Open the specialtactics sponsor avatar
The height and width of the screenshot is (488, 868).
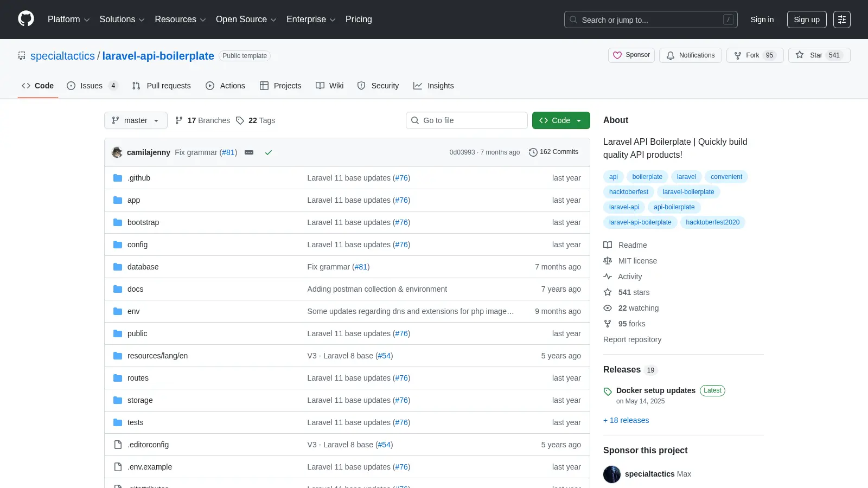click(612, 474)
